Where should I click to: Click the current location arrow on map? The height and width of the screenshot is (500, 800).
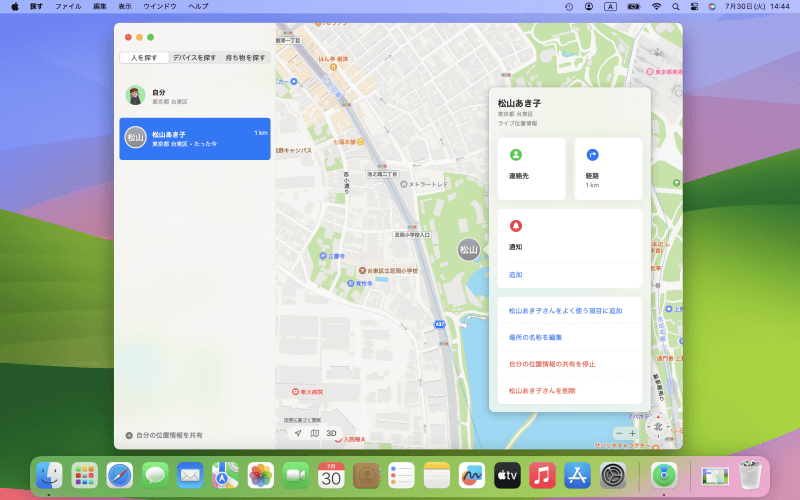pos(298,433)
